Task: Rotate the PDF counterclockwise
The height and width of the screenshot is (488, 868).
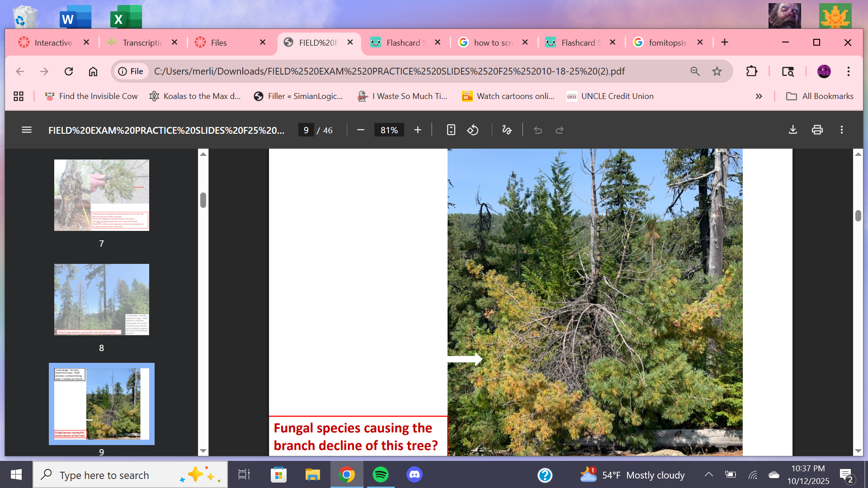Action: 473,130
